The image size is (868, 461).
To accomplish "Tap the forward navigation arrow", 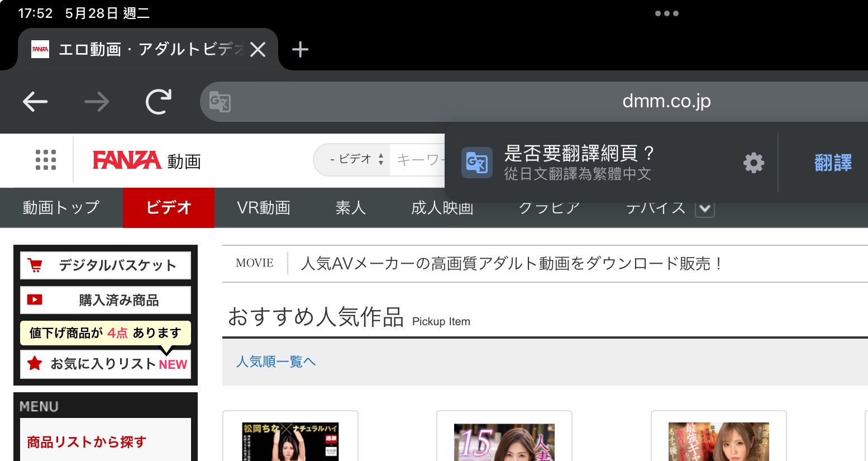I will 97,102.
